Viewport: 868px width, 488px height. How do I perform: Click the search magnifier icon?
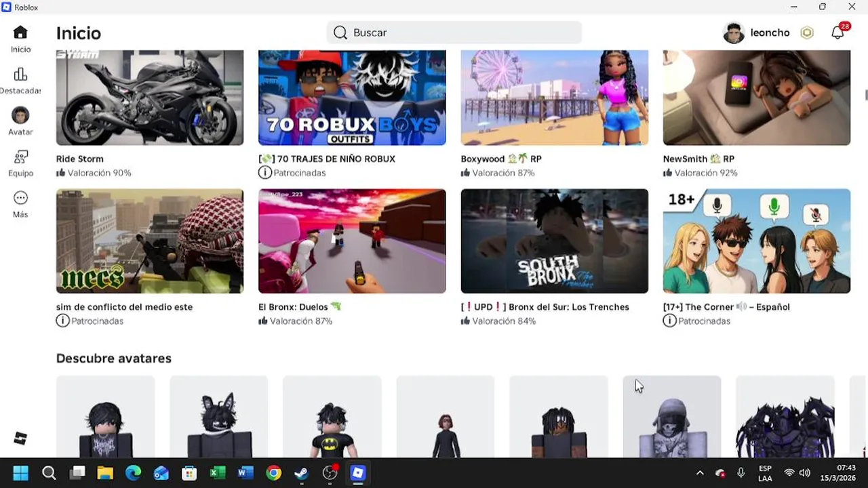(x=340, y=33)
